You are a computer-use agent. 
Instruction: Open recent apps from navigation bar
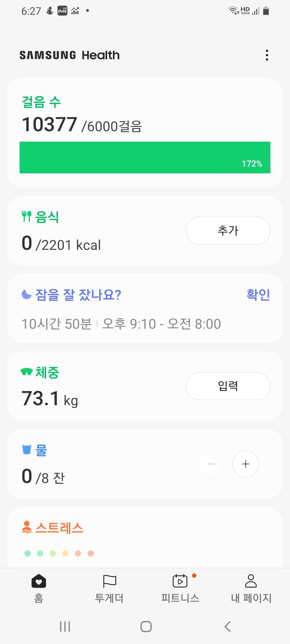[65, 627]
